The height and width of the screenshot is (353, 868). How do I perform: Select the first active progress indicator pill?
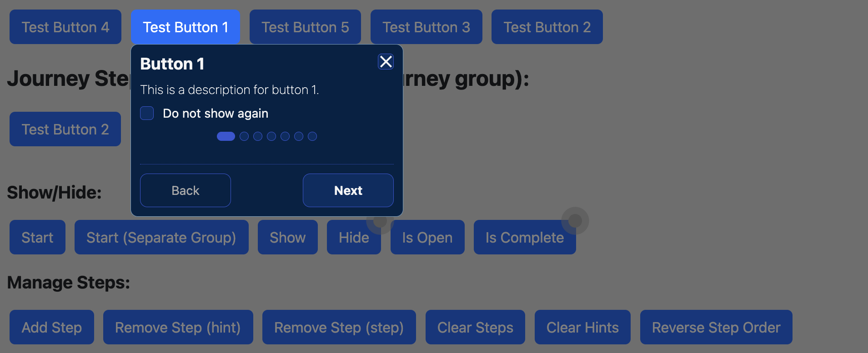tap(226, 136)
